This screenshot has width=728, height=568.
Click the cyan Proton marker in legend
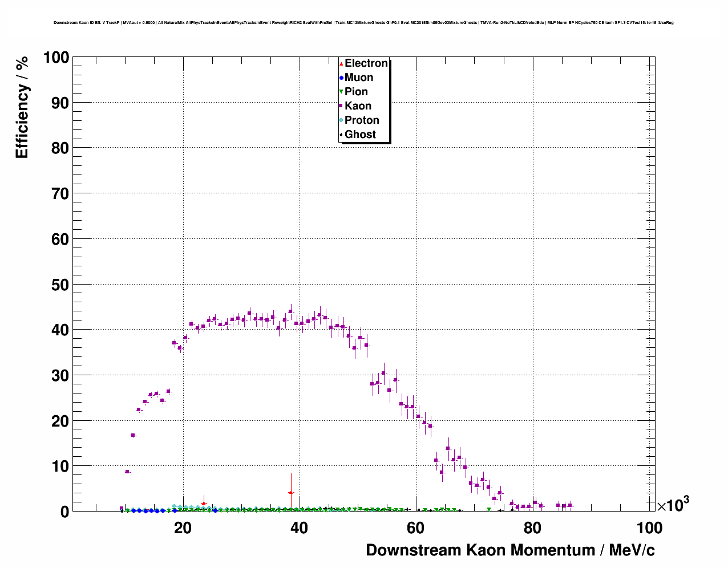(x=341, y=120)
